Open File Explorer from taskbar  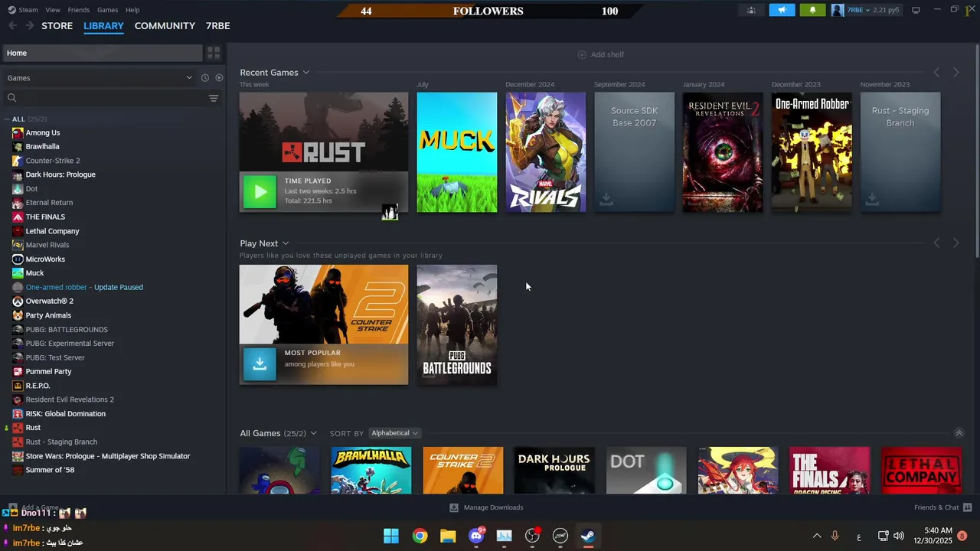[448, 536]
